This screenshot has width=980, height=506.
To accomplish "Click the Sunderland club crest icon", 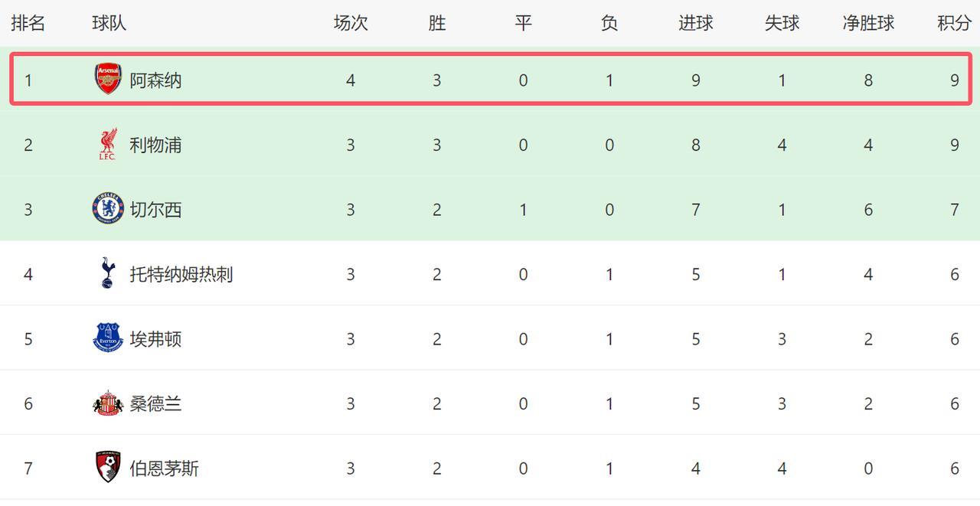I will (108, 403).
